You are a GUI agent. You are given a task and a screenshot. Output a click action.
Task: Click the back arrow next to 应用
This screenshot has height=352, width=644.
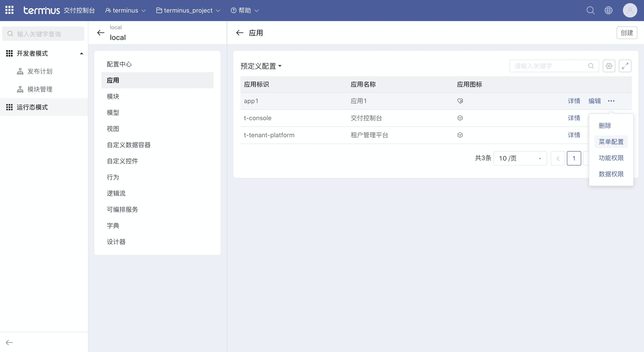click(x=239, y=33)
